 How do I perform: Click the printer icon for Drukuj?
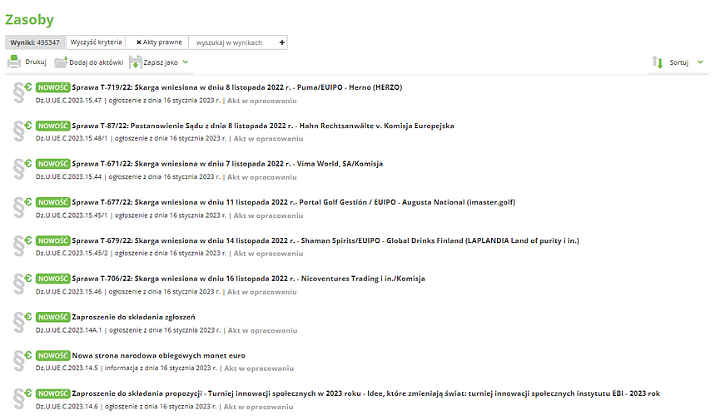click(x=14, y=62)
